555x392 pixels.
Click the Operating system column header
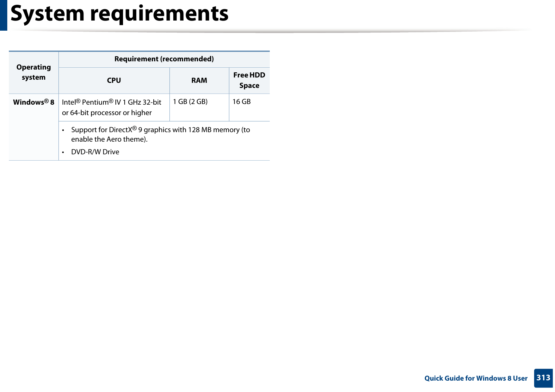click(34, 72)
